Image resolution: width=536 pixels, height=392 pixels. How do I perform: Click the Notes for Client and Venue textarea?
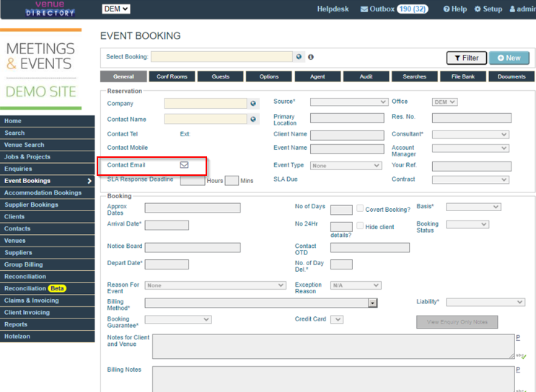[x=333, y=347]
